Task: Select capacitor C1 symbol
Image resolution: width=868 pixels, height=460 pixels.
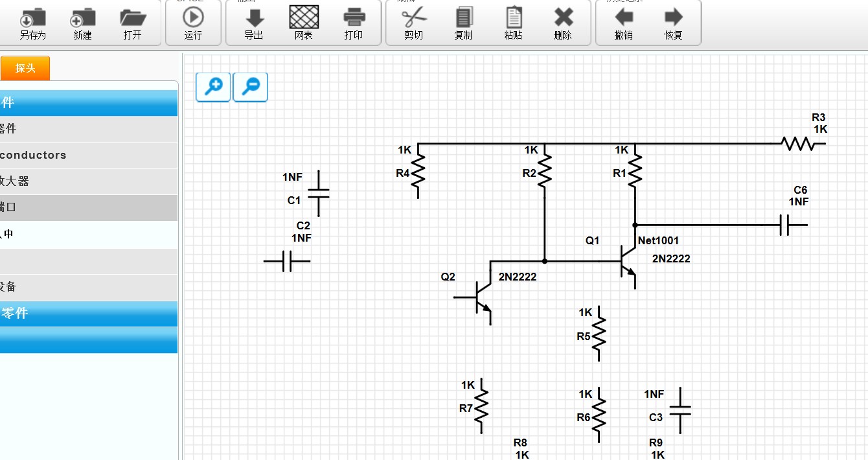Action: (318, 193)
